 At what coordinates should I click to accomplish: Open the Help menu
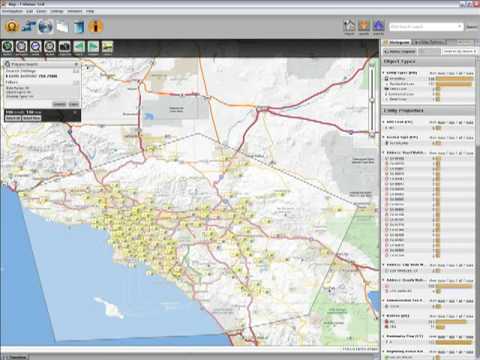click(90, 11)
